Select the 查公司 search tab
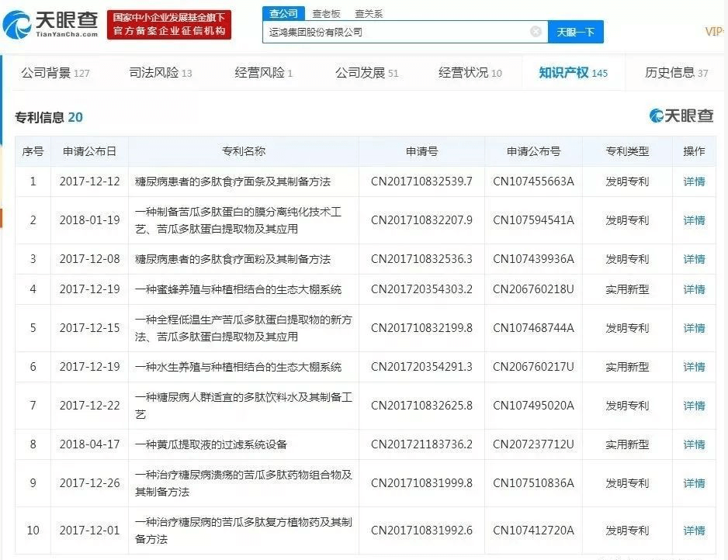728x560 pixels. pyautogui.click(x=283, y=13)
